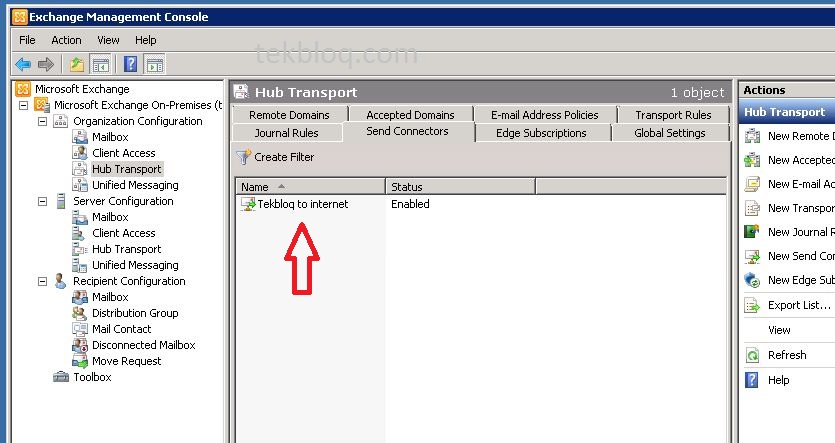The height and width of the screenshot is (443, 835).
Task: Click the Forward arrow toolbar icon
Action: (46, 64)
